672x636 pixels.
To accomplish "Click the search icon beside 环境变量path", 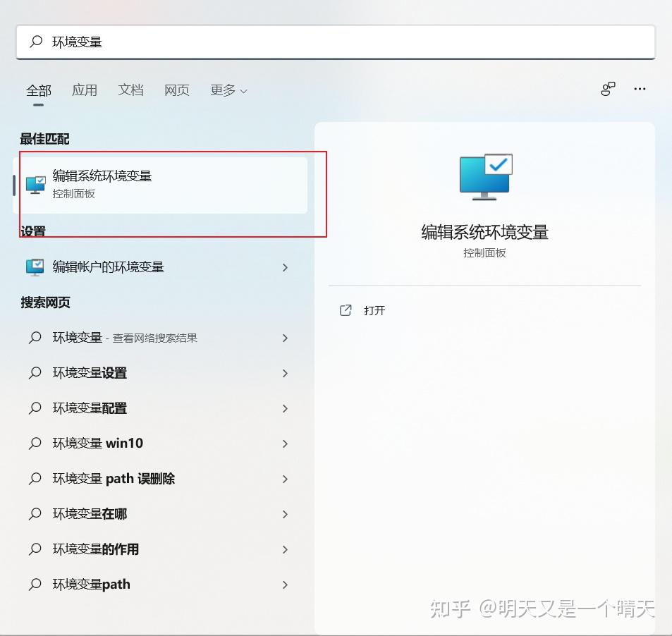I will coord(35,584).
